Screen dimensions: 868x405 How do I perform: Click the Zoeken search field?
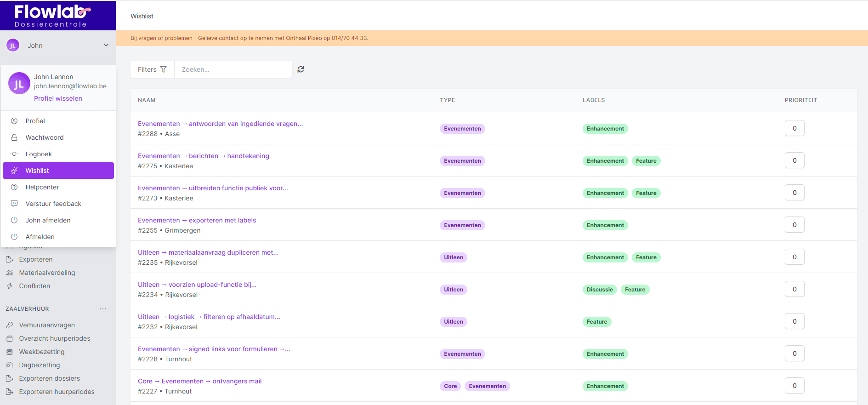tap(233, 69)
